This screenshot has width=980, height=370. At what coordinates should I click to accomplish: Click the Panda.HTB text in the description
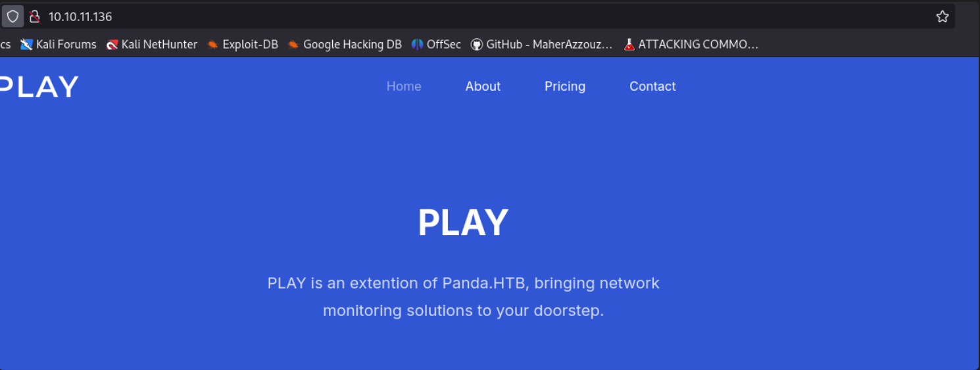[x=485, y=283]
